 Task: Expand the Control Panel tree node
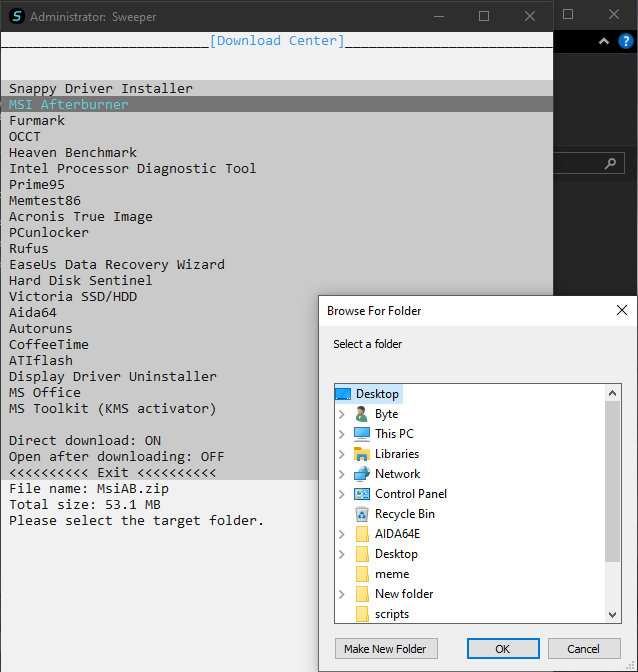(341, 494)
